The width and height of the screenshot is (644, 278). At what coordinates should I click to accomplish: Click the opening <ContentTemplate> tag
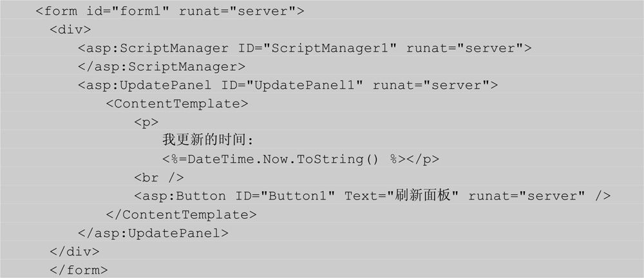[x=177, y=104]
